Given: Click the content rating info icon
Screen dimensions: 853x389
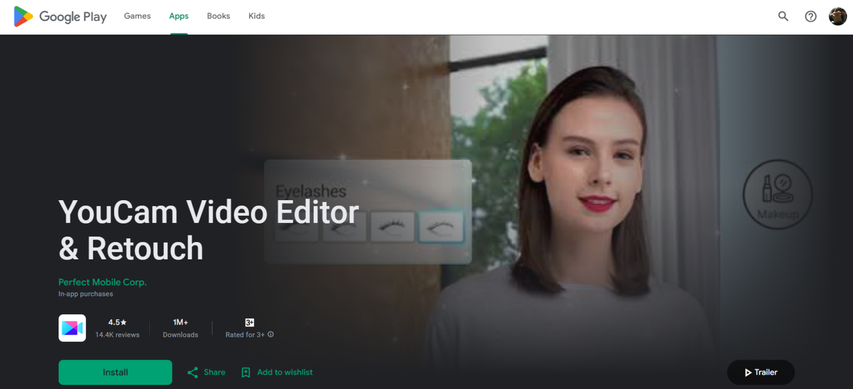Looking at the screenshot, I should click(271, 335).
